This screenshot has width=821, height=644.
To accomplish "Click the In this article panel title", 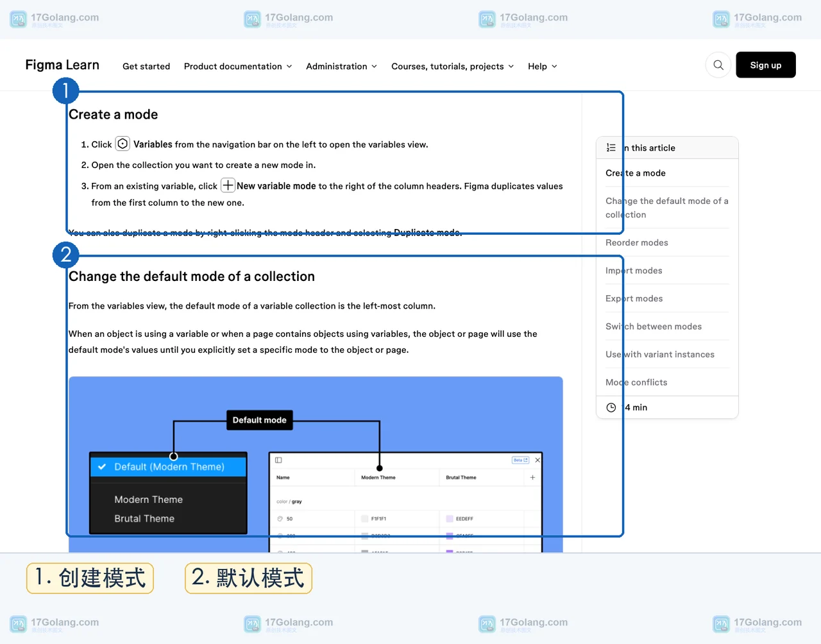I will point(649,148).
